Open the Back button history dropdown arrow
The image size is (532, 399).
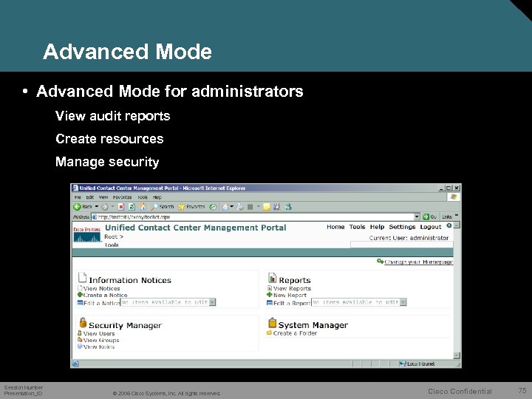[97, 207]
